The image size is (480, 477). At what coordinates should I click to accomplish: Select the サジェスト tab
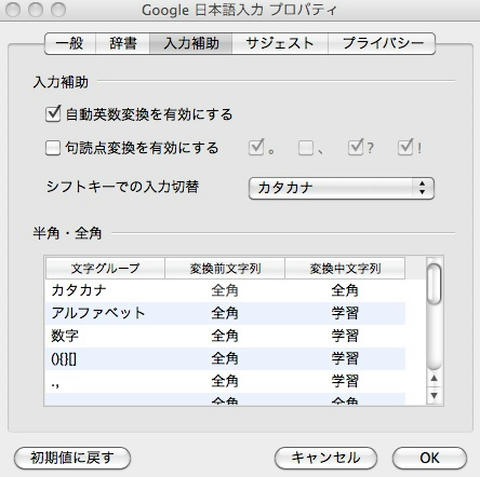coord(280,44)
